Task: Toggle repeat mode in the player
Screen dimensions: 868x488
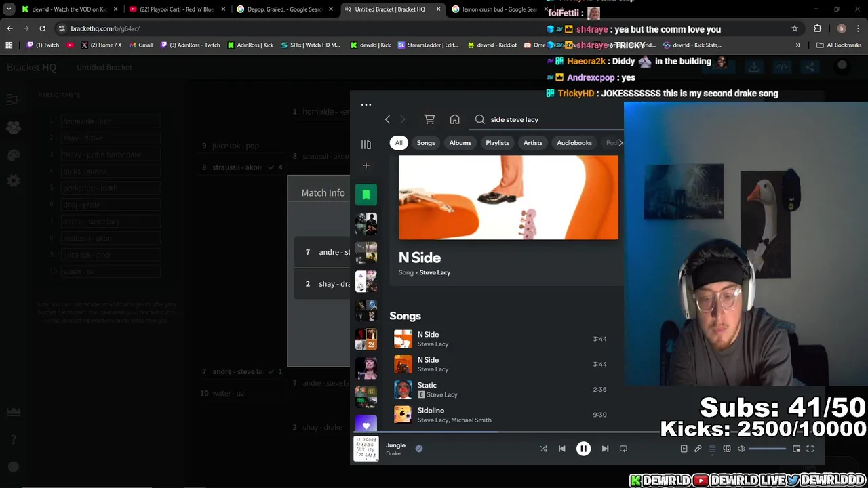Action: point(623,449)
